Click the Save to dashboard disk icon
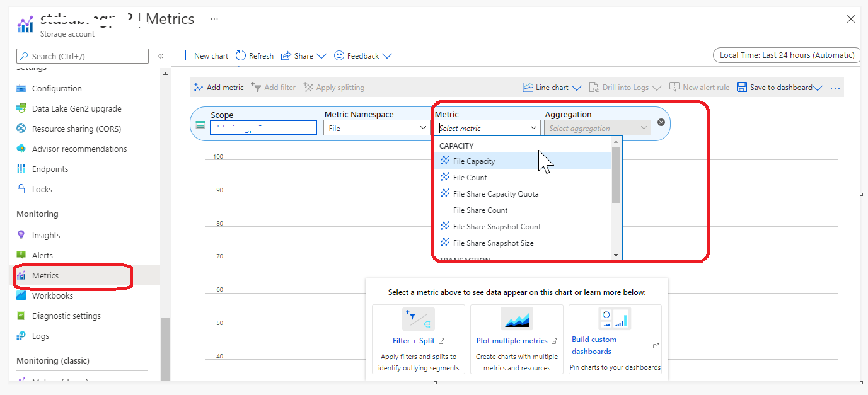This screenshot has width=868, height=395. click(x=742, y=88)
